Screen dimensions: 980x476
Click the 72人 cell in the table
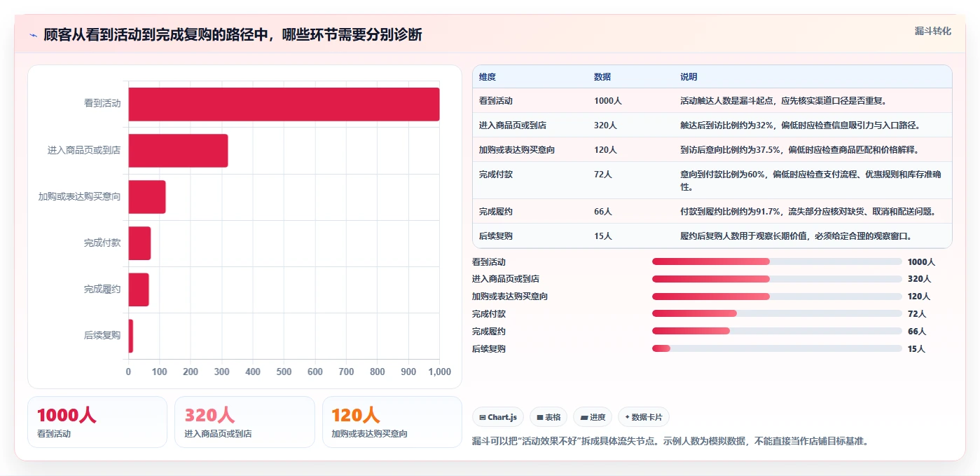603,175
